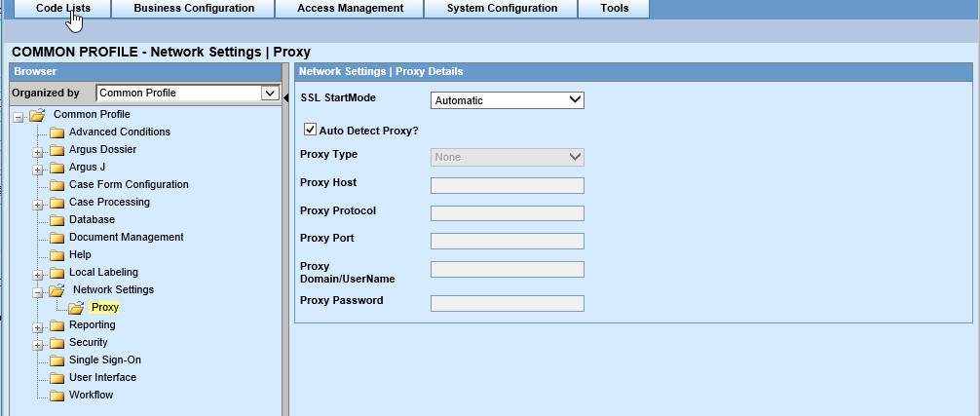Click the User Interface folder icon
The height and width of the screenshot is (416, 980).
click(57, 378)
